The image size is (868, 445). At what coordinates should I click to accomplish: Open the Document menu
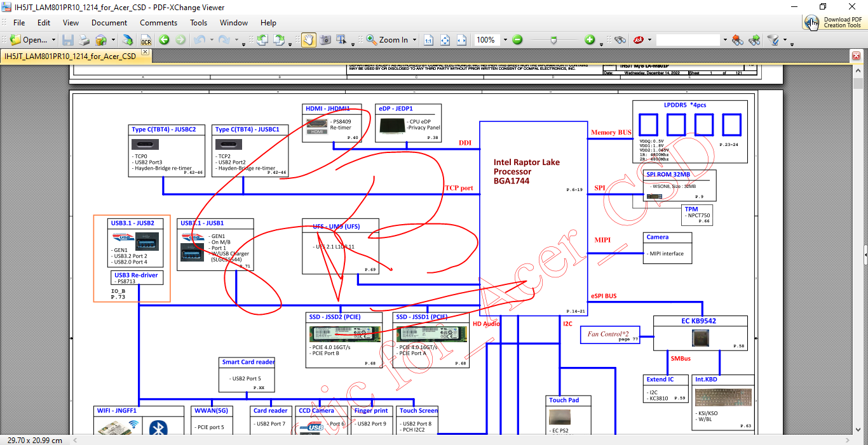(109, 22)
